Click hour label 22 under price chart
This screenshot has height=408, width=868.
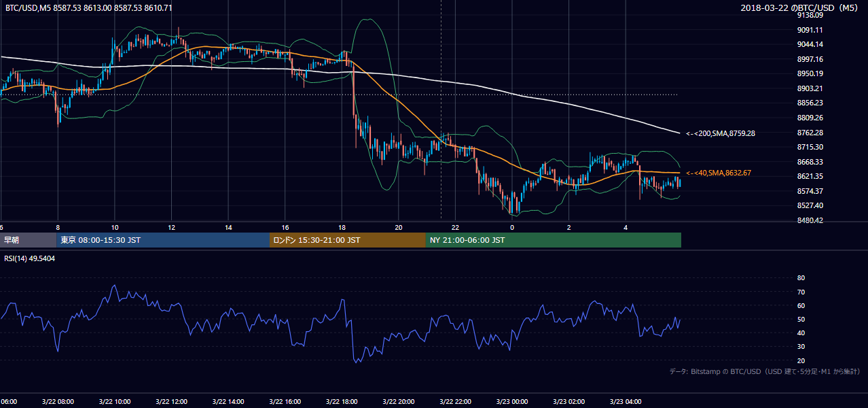[x=455, y=227]
